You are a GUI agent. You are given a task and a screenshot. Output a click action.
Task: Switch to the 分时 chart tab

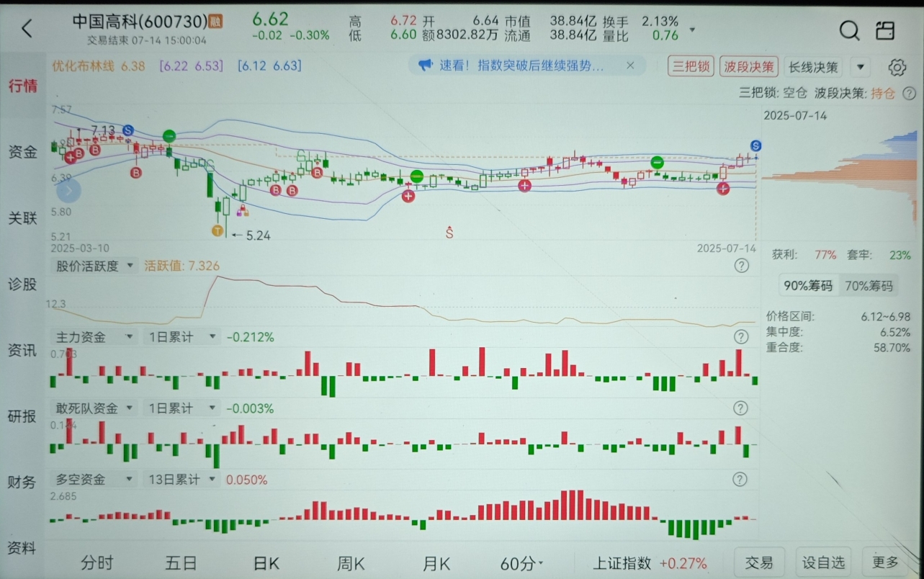[97, 563]
